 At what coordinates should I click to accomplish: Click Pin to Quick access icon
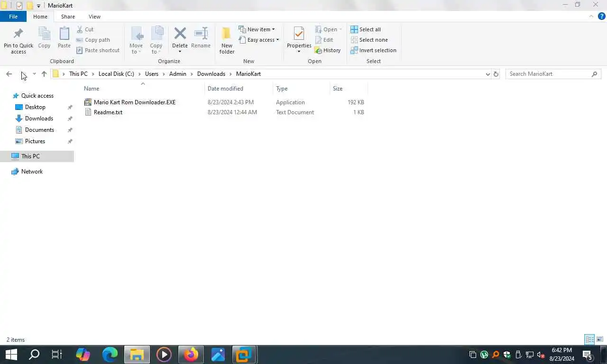coord(18,34)
